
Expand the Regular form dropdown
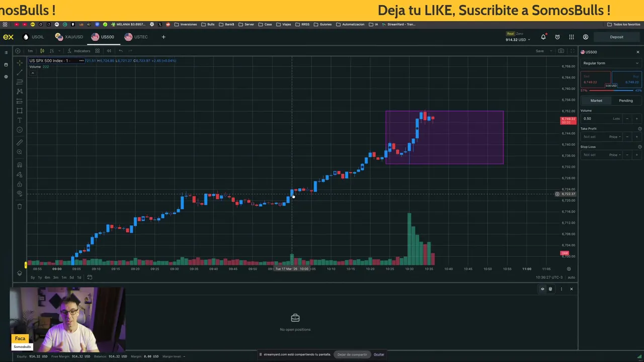coord(611,63)
